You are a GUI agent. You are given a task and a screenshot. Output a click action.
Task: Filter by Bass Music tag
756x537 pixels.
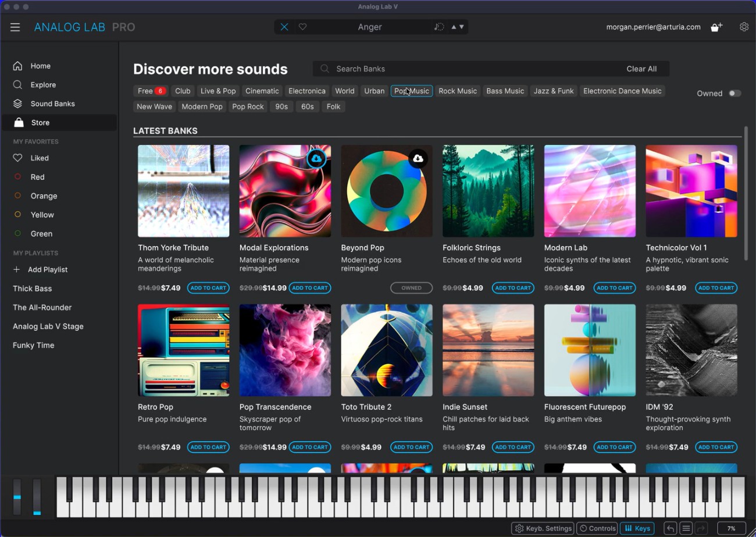[x=505, y=91]
